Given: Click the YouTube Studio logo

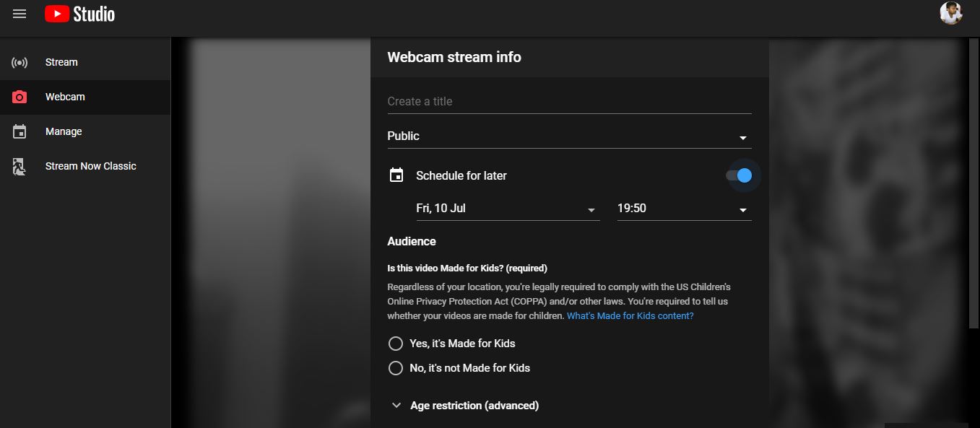Looking at the screenshot, I should [x=79, y=14].
